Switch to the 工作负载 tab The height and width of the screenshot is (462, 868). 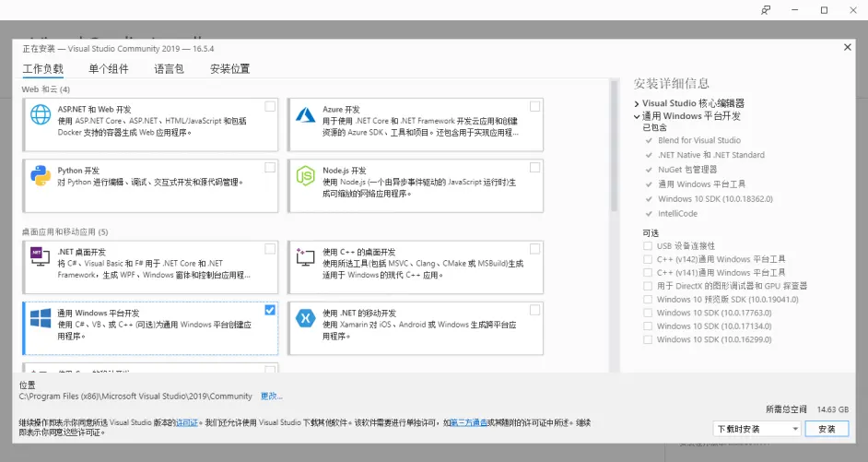[42, 68]
